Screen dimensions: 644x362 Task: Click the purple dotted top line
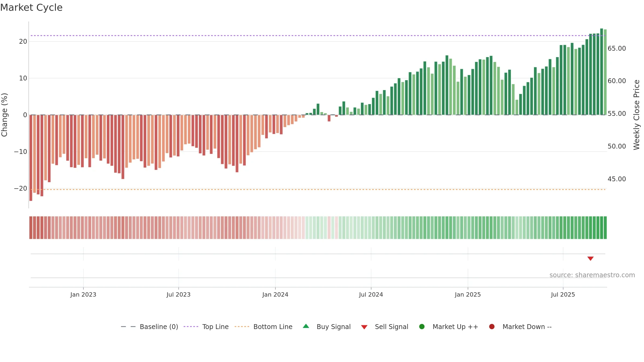click(318, 36)
